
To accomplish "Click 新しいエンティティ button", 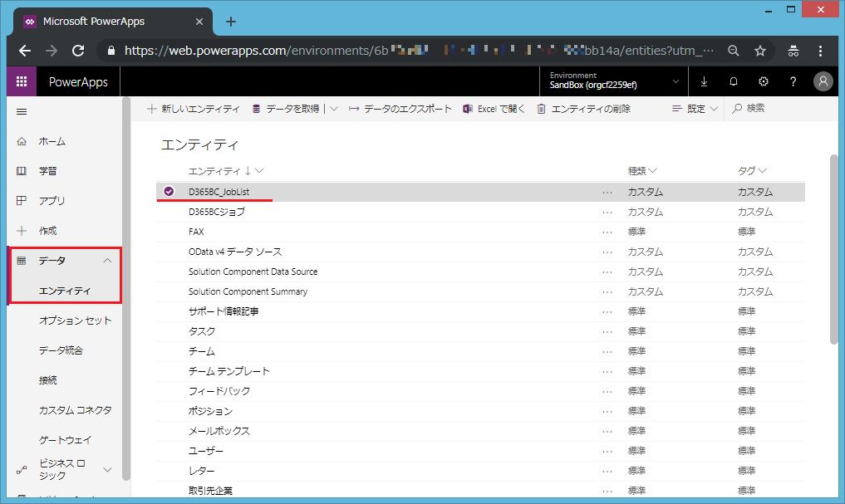I will 194,109.
